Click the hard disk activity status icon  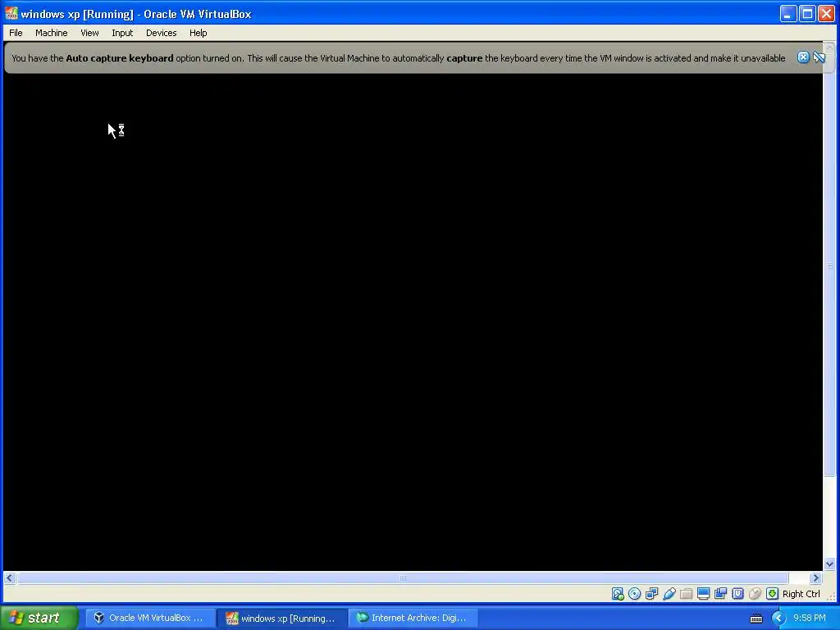pyautogui.click(x=618, y=594)
